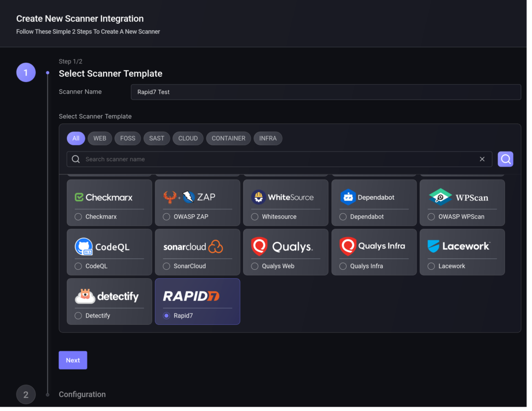
Task: Select the Dependabot radio button
Action: tap(343, 217)
